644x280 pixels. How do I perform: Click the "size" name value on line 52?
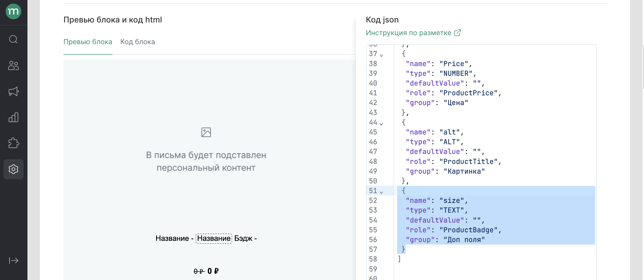pos(452,200)
